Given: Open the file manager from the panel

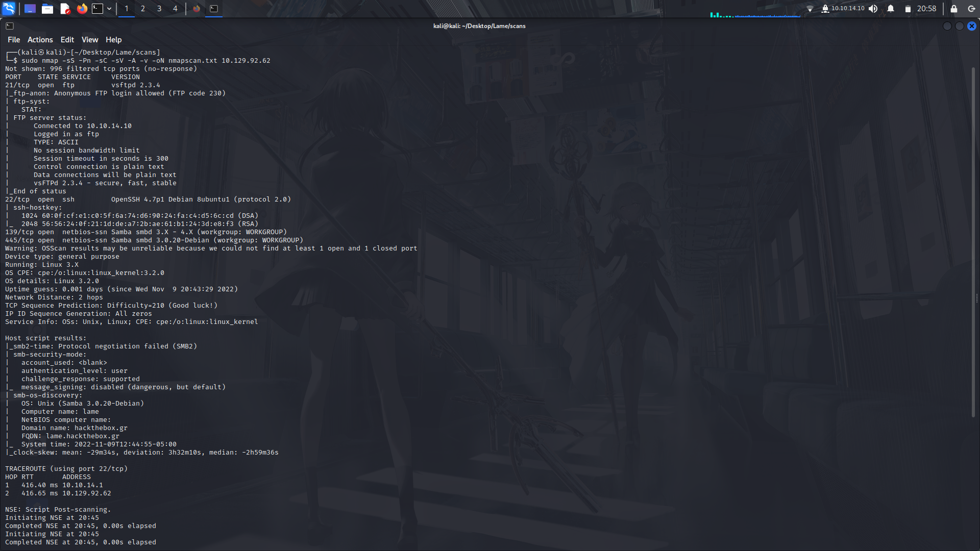Looking at the screenshot, I should tap(47, 9).
